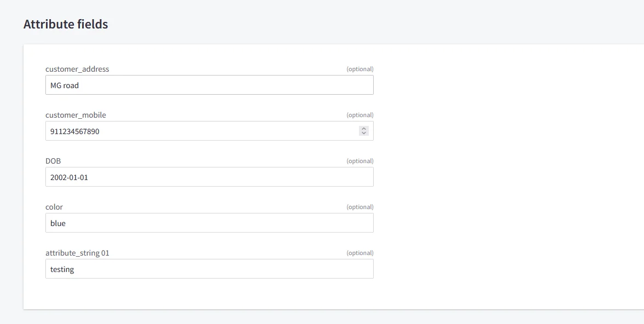Select the text MG road in customer_address
The width and height of the screenshot is (644, 324).
click(x=65, y=85)
